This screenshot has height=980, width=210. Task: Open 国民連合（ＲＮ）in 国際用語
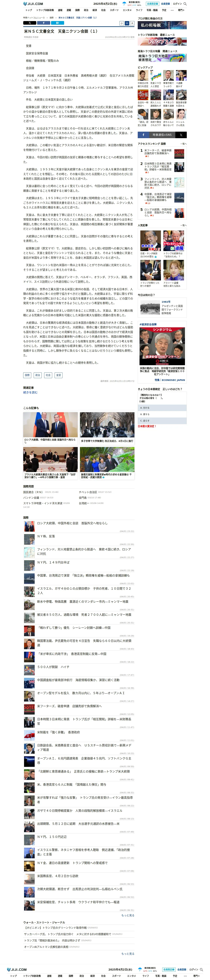(33, 492)
